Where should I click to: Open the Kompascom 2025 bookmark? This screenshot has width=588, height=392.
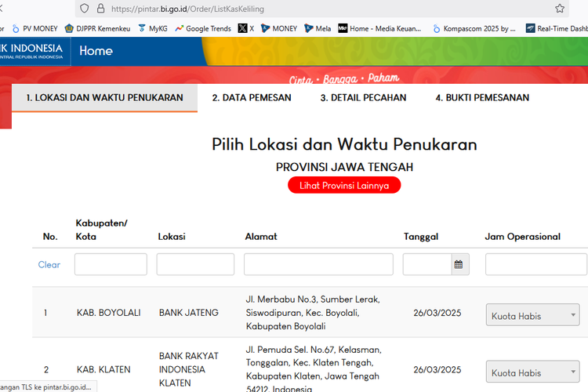474,28
